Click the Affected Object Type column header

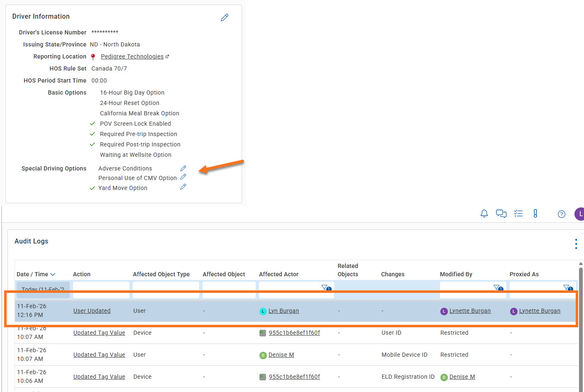pyautogui.click(x=161, y=274)
